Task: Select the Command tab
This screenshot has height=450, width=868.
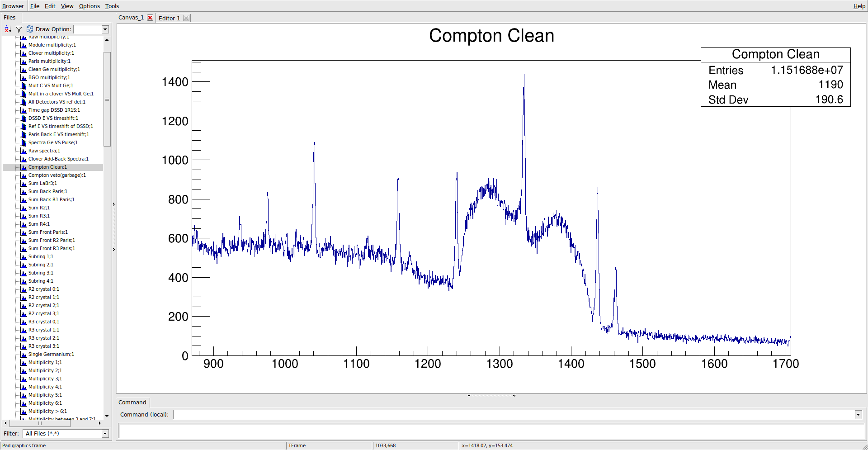Action: pyautogui.click(x=132, y=402)
